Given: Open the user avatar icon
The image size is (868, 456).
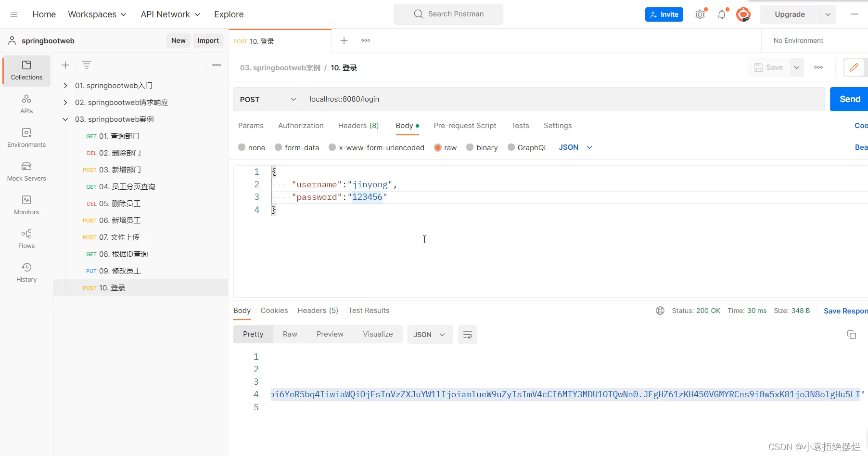Looking at the screenshot, I should tap(743, 14).
